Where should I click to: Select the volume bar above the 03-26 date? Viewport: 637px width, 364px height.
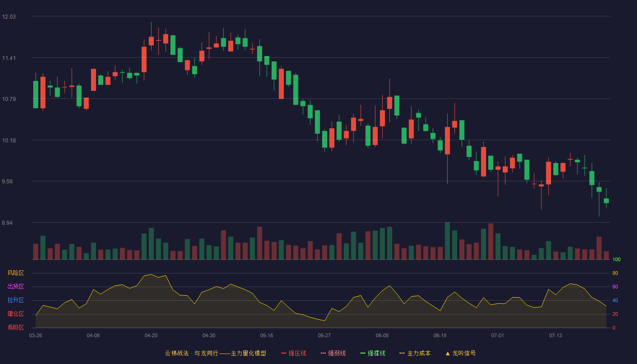point(35,252)
